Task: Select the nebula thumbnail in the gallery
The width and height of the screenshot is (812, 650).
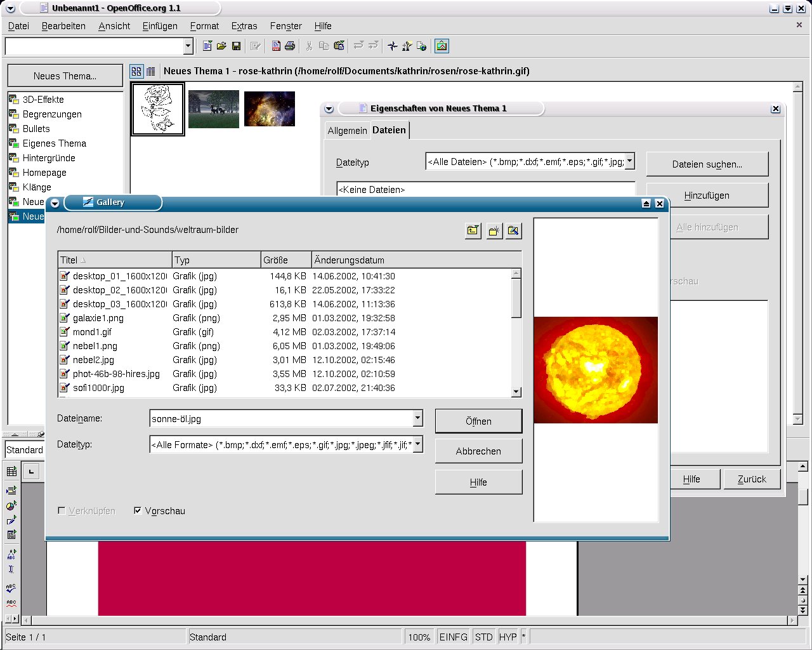Action: pos(270,109)
